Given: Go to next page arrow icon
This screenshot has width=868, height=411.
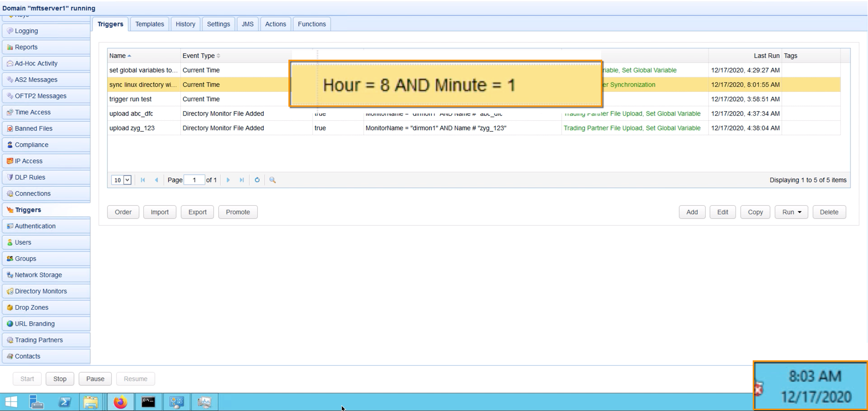Looking at the screenshot, I should (x=228, y=180).
